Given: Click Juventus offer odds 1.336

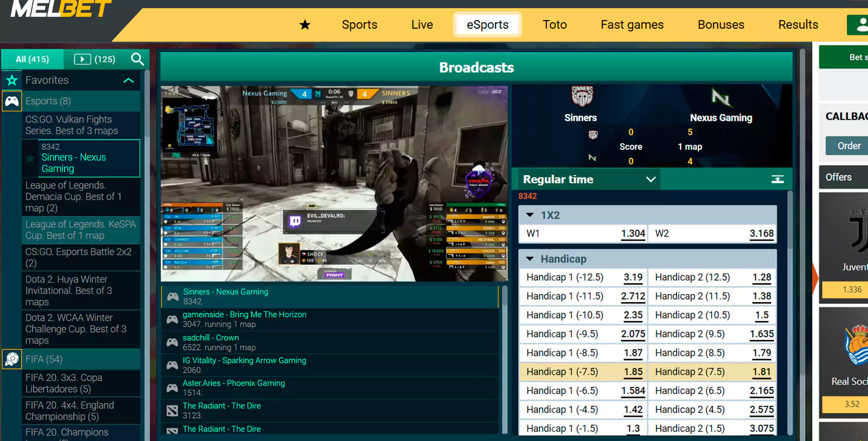Looking at the screenshot, I should point(845,289).
